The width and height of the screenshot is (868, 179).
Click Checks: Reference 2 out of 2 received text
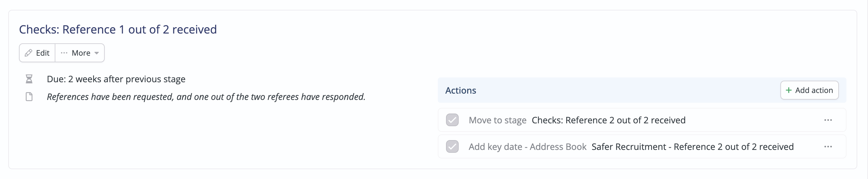pyautogui.click(x=609, y=120)
